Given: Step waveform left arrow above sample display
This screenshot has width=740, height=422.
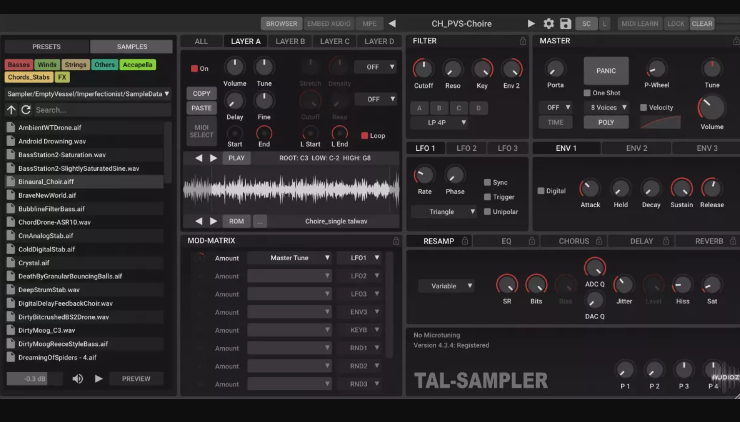Looking at the screenshot, I should (199, 158).
